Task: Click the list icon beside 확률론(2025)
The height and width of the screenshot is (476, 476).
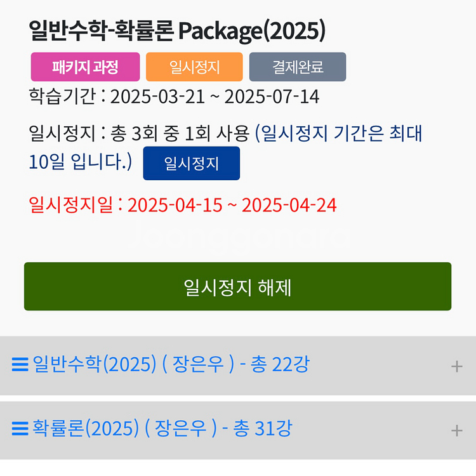Action: 20,430
